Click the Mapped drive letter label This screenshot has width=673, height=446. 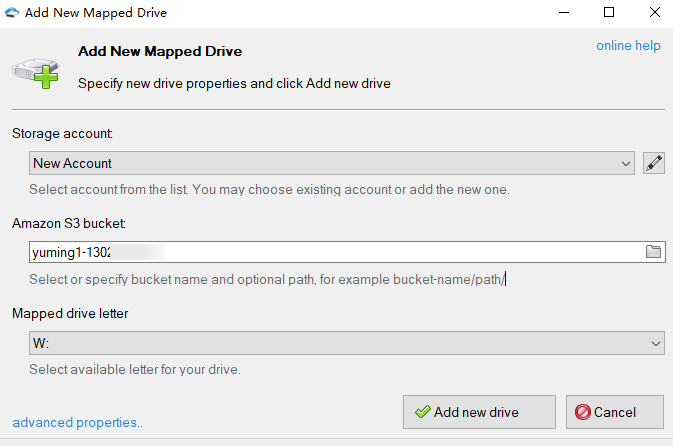pyautogui.click(x=70, y=313)
